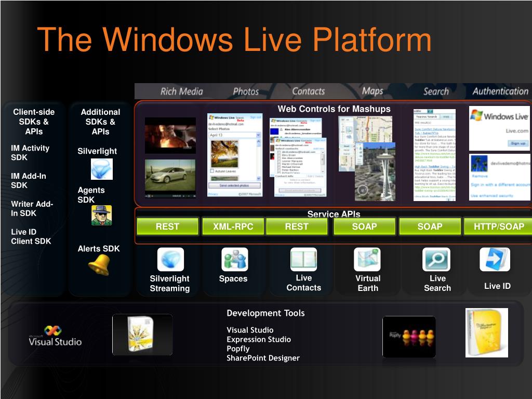Click the Client-side SDKs & APIs heading
Image resolution: width=532 pixels, height=399 pixels.
pyautogui.click(x=34, y=122)
